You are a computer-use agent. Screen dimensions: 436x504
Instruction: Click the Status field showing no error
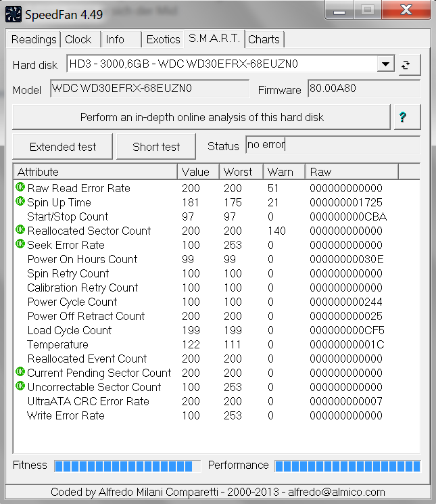[333, 145]
